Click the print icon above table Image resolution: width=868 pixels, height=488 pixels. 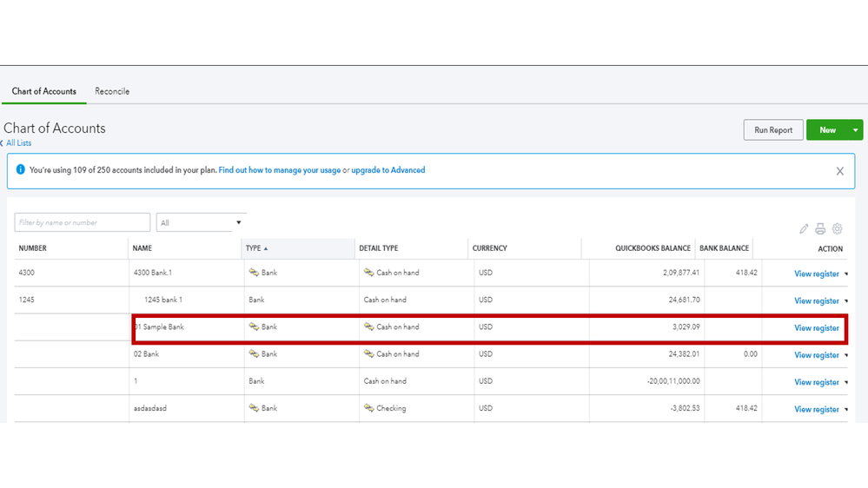(820, 229)
